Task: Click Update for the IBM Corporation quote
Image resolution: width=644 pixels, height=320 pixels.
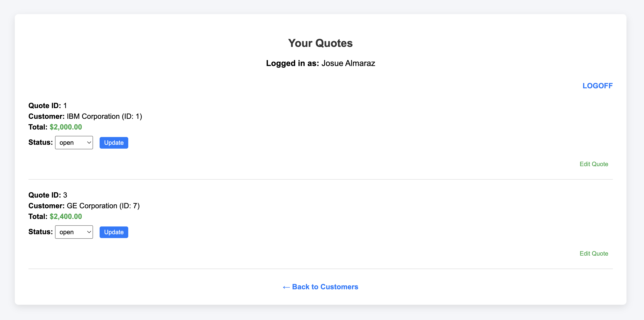Action: (114, 142)
